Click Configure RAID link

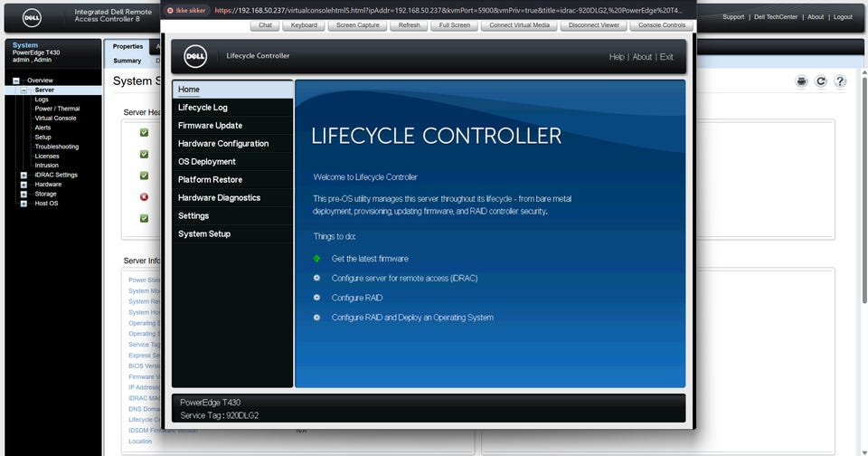(x=357, y=298)
